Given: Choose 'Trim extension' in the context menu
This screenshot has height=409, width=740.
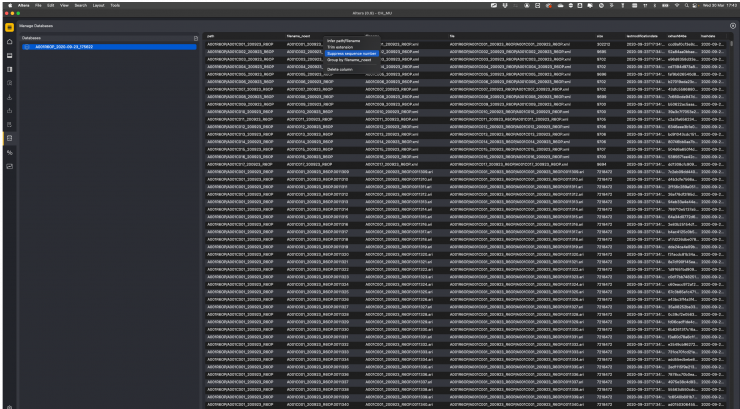Looking at the screenshot, I should (340, 47).
